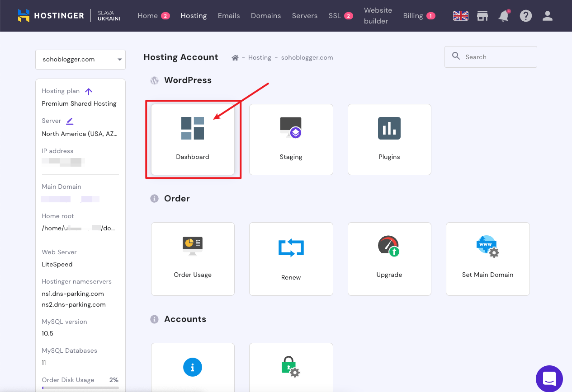Open the blue info tile under Accounts
Image resolution: width=572 pixels, height=392 pixels.
[193, 367]
